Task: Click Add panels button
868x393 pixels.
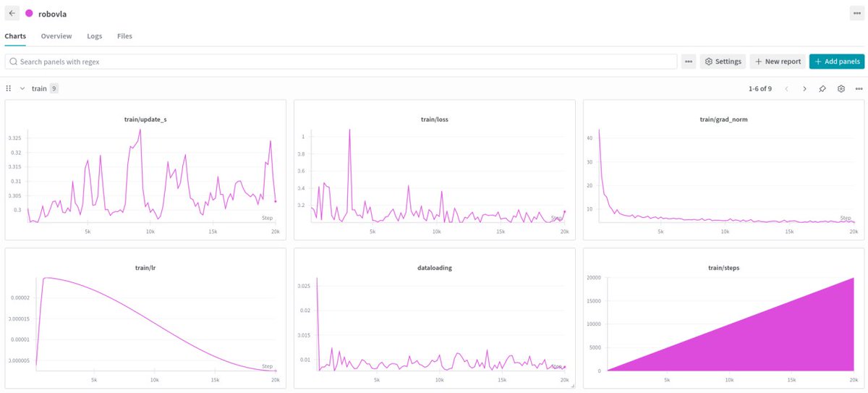Action: [x=837, y=62]
